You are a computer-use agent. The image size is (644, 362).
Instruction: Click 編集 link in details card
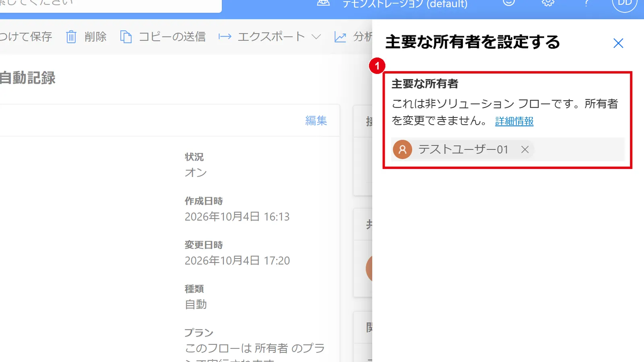[x=316, y=121]
